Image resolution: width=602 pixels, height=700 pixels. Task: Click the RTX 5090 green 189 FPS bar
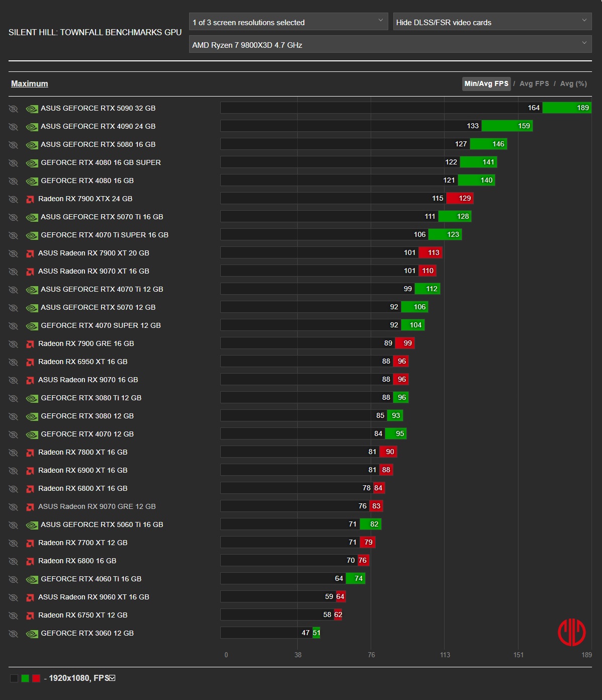(567, 108)
